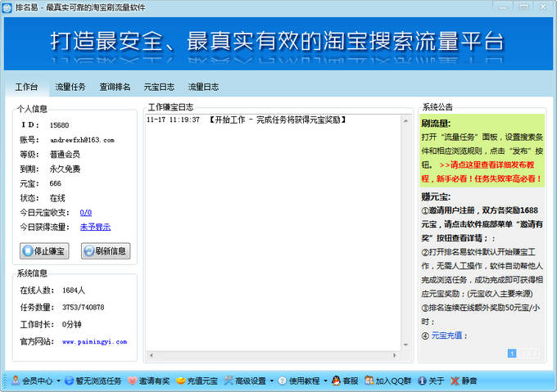Click the 赚元宝 heading in announcements
Image resolution: width=557 pixels, height=392 pixels.
[x=436, y=197]
